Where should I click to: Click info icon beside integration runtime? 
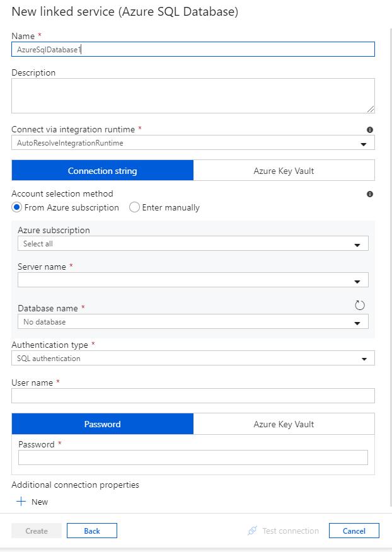tap(369, 130)
